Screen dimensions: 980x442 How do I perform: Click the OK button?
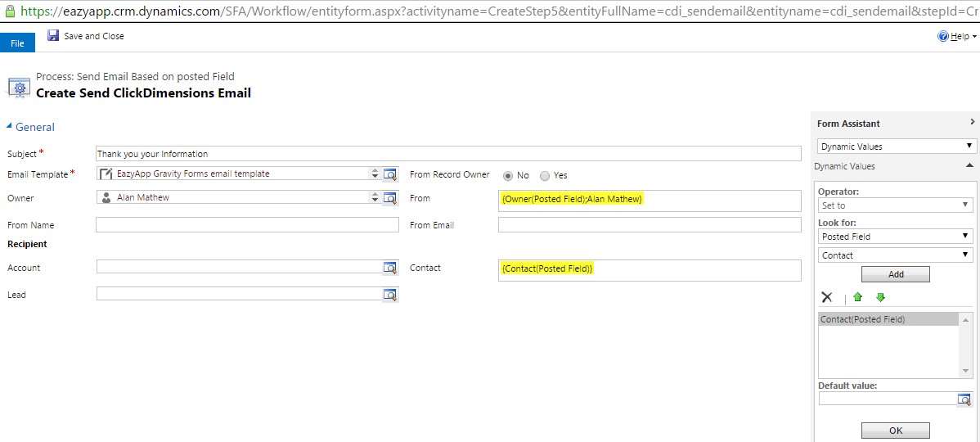click(x=896, y=430)
